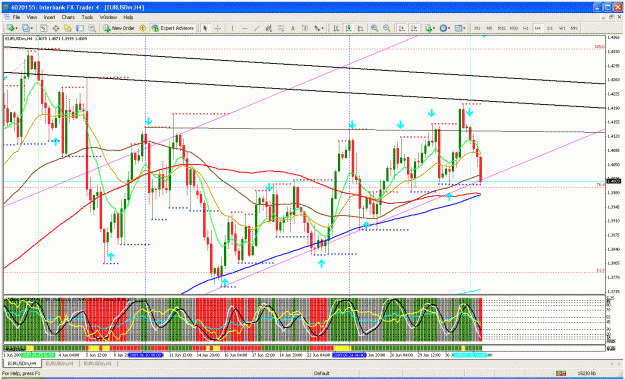The width and height of the screenshot is (625, 379).
Task: Set timeframe to W1
Action: [x=562, y=28]
